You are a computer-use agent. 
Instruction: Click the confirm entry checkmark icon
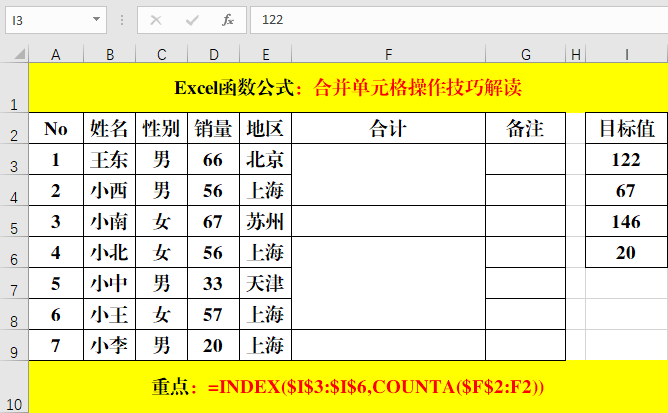point(192,20)
